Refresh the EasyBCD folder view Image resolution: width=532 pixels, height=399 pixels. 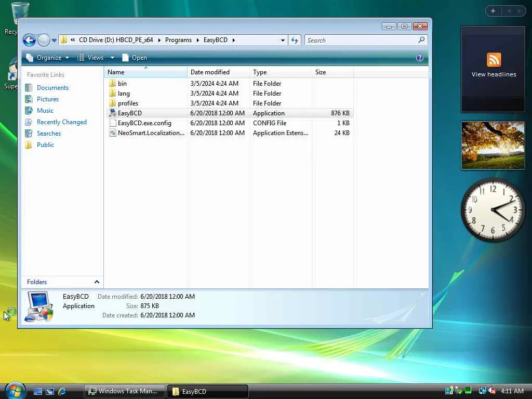click(295, 41)
